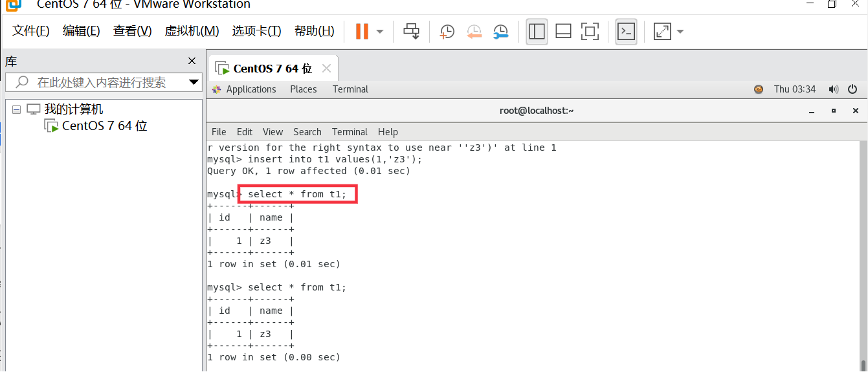Close the root@localhost terminal window

pos(856,111)
